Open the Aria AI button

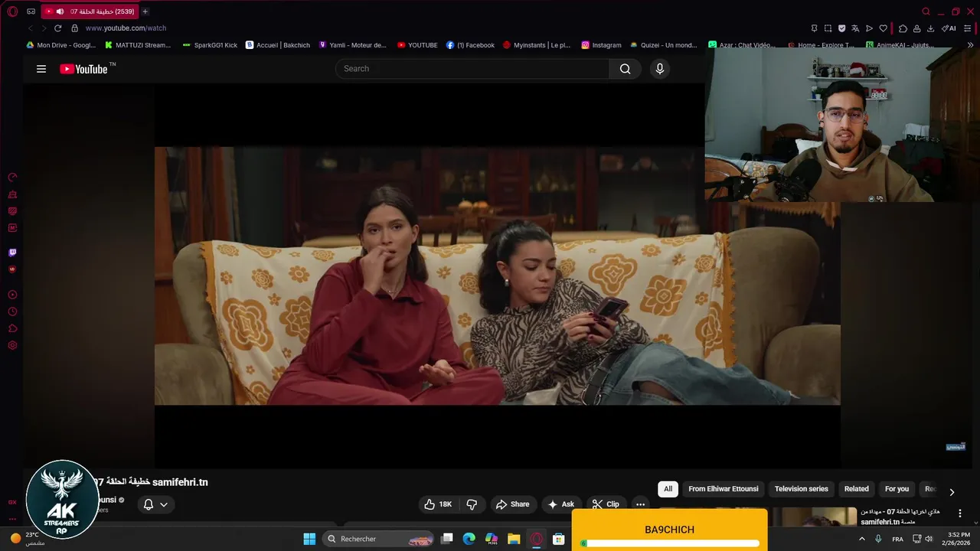click(949, 28)
